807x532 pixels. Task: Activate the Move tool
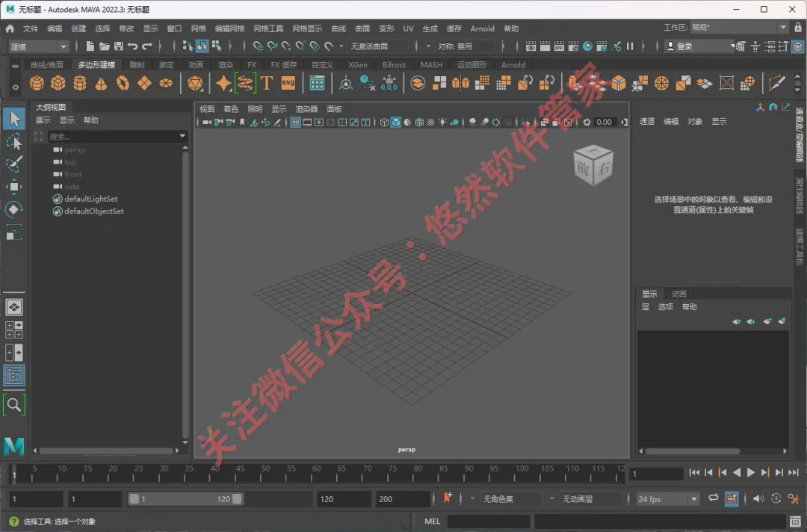click(x=14, y=187)
